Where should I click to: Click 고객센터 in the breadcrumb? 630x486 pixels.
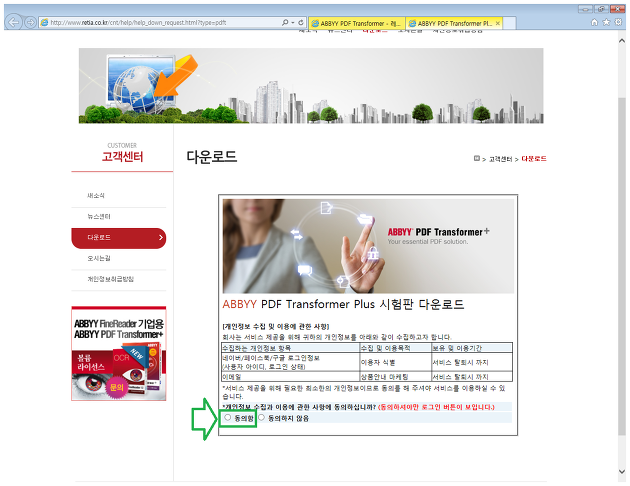pos(500,159)
